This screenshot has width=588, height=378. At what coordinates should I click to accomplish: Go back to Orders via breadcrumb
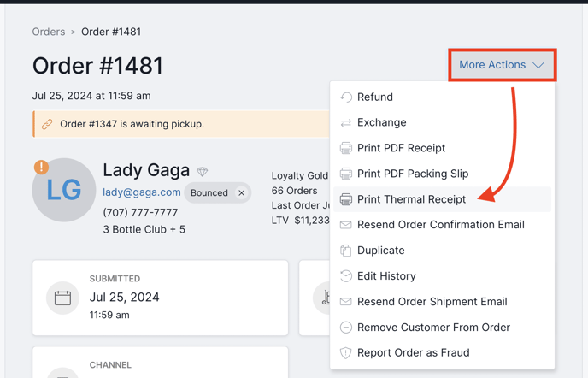click(x=49, y=32)
